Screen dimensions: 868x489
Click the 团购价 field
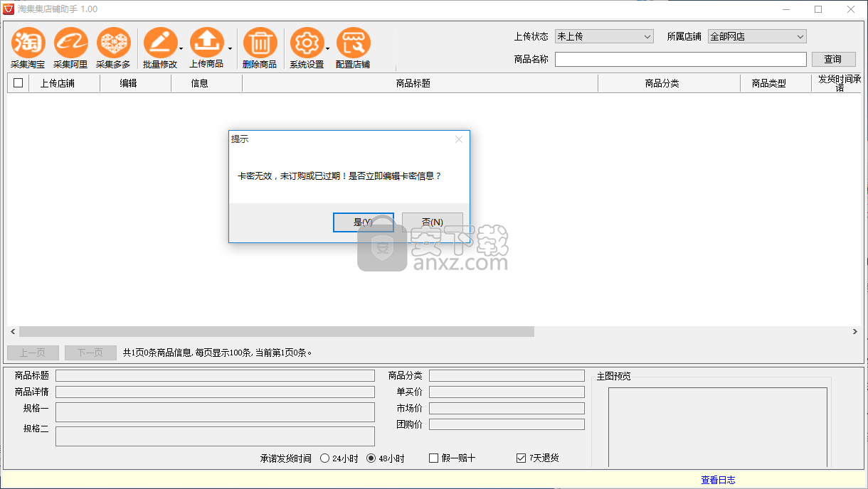507,424
